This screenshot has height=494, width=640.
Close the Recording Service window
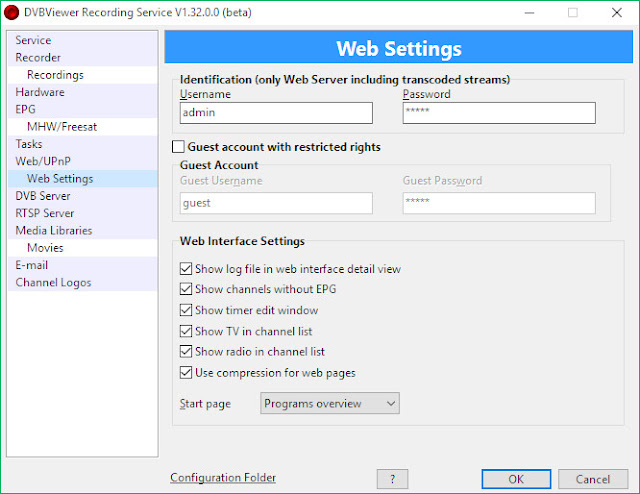pyautogui.click(x=617, y=13)
